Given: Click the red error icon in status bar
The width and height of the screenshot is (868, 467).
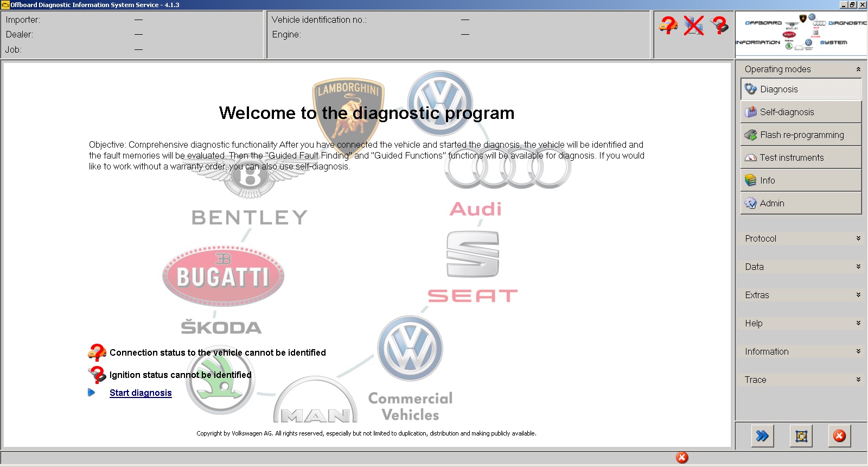Looking at the screenshot, I should (682, 458).
